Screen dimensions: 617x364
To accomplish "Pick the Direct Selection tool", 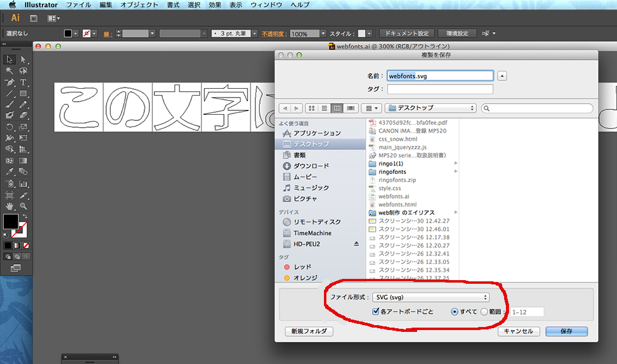I will [x=23, y=60].
